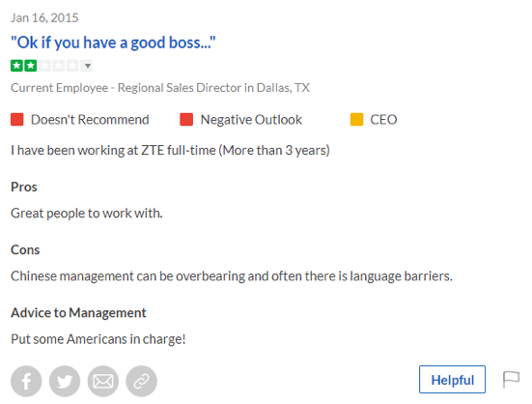Click the yellow CEO approval indicator

click(x=356, y=120)
